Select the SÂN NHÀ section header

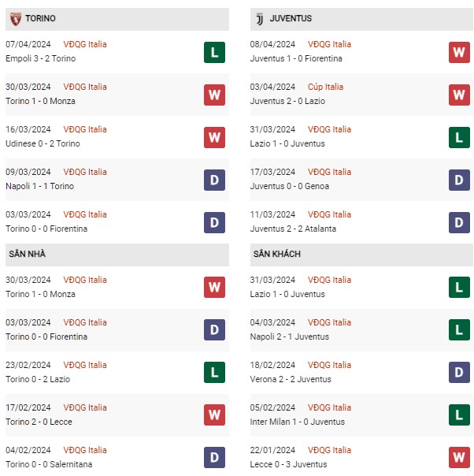pyautogui.click(x=117, y=255)
